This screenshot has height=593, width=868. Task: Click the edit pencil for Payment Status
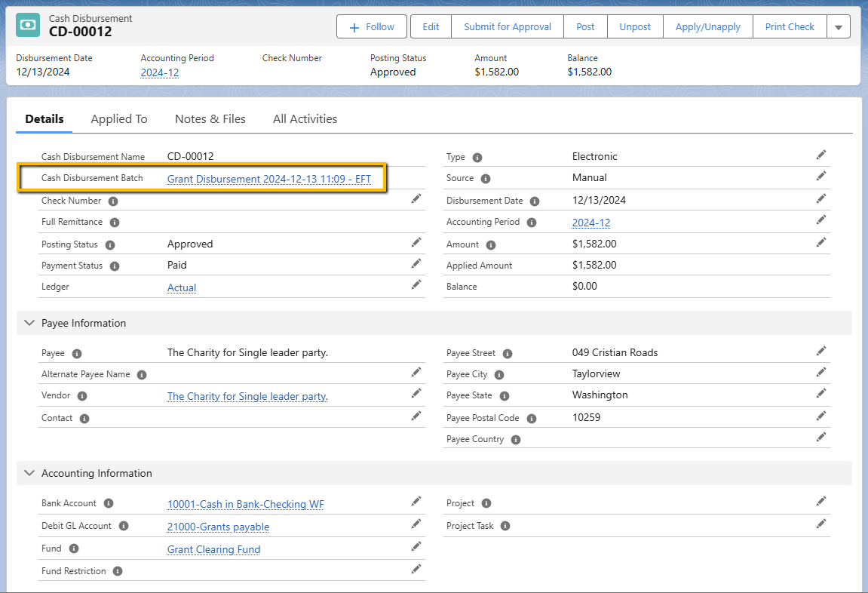pos(416,263)
